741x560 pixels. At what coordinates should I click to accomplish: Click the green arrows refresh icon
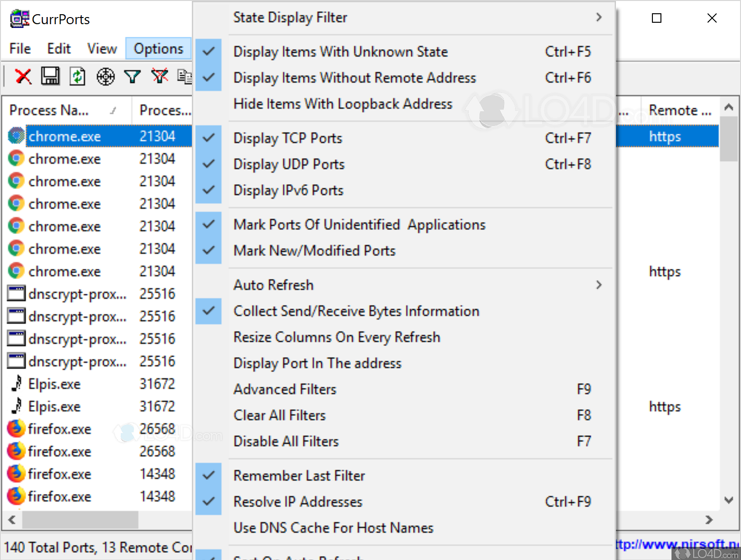[78, 76]
